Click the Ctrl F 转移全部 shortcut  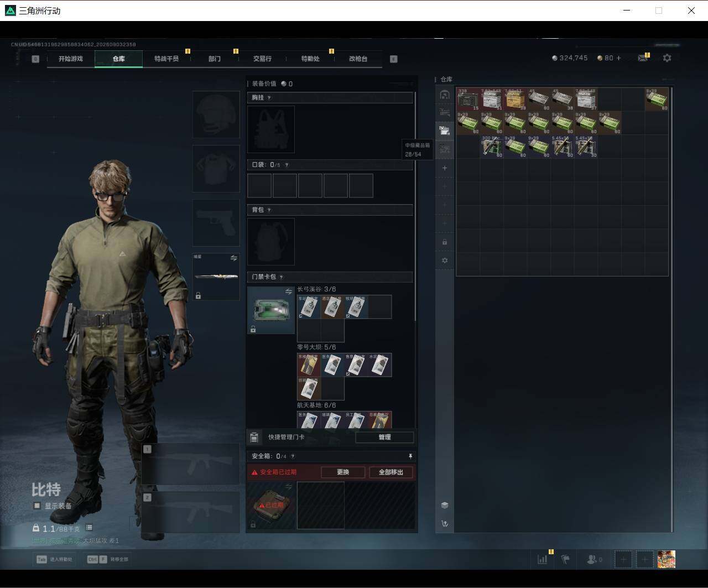(x=108, y=559)
